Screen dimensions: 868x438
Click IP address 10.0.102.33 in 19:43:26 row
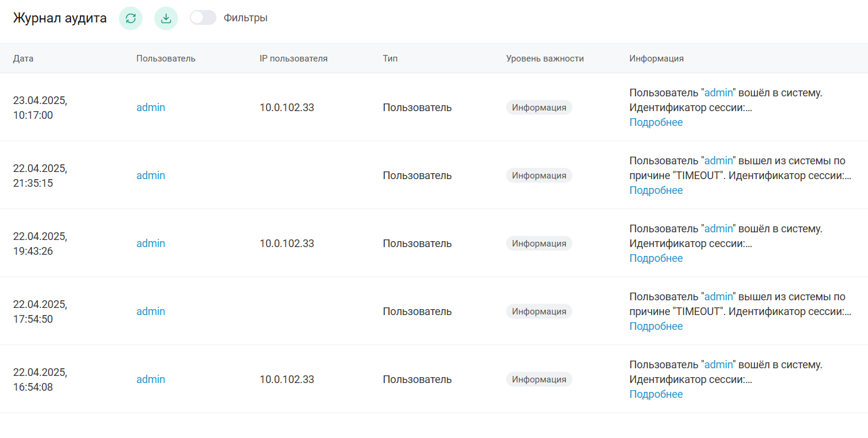point(287,244)
